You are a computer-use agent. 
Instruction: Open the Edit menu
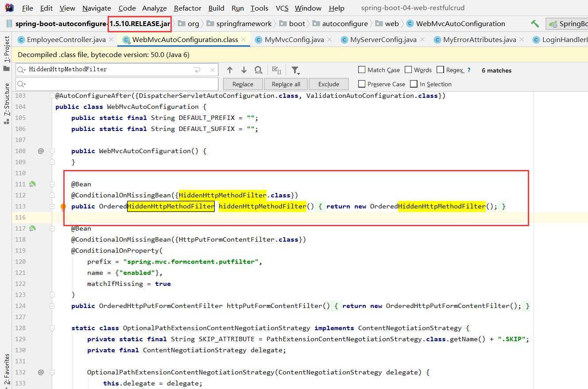(x=46, y=8)
